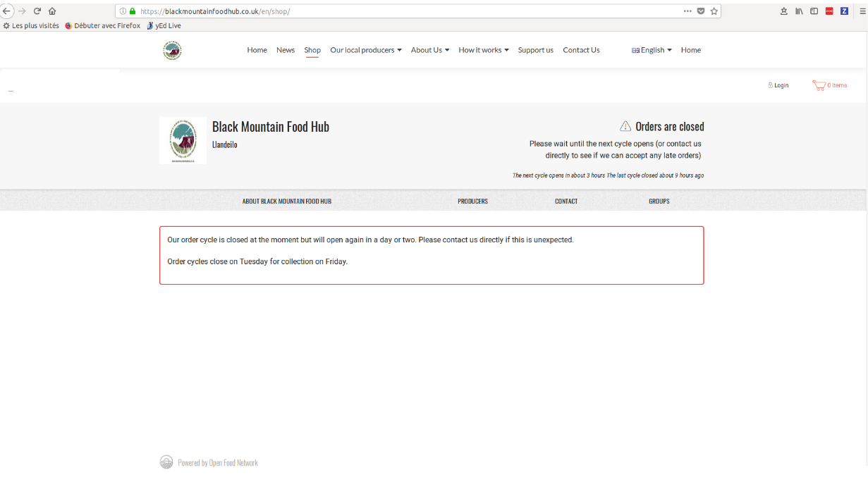Click the Home link after English
The height and width of the screenshot is (477, 868).
(x=691, y=50)
